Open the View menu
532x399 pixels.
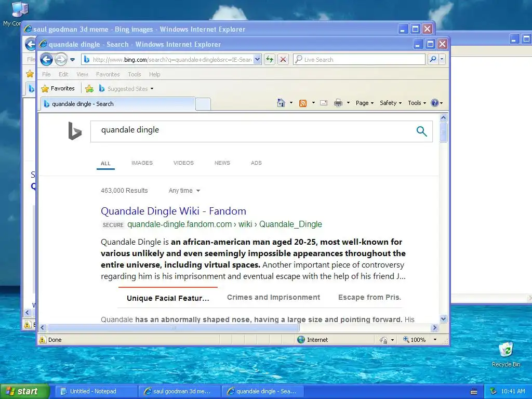pos(82,74)
